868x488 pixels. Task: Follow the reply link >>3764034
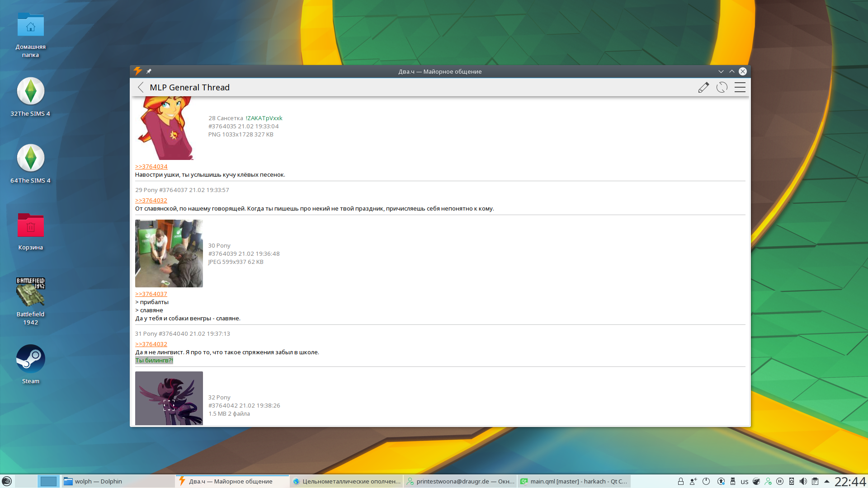[151, 166]
